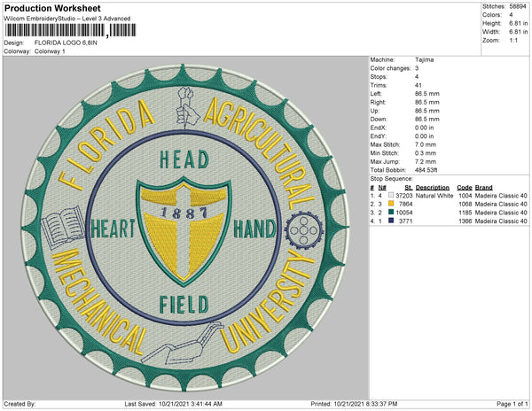This screenshot has height=411, width=532.
Task: Click the min stitch value '0.3 mm'
Action: click(426, 153)
